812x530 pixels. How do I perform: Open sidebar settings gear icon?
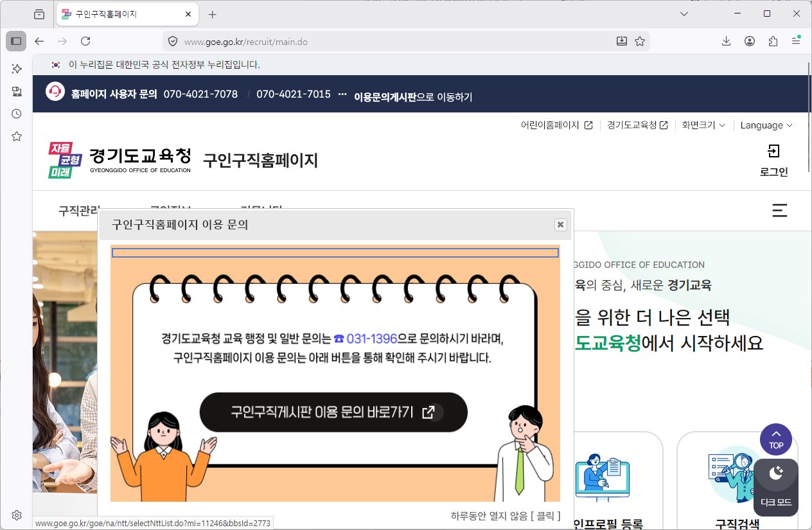tap(17, 515)
